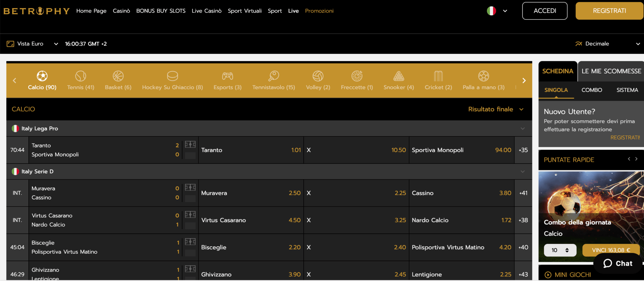The width and height of the screenshot is (644, 281).
Task: Open the Esports (3) gamepad icon
Action: [228, 76]
